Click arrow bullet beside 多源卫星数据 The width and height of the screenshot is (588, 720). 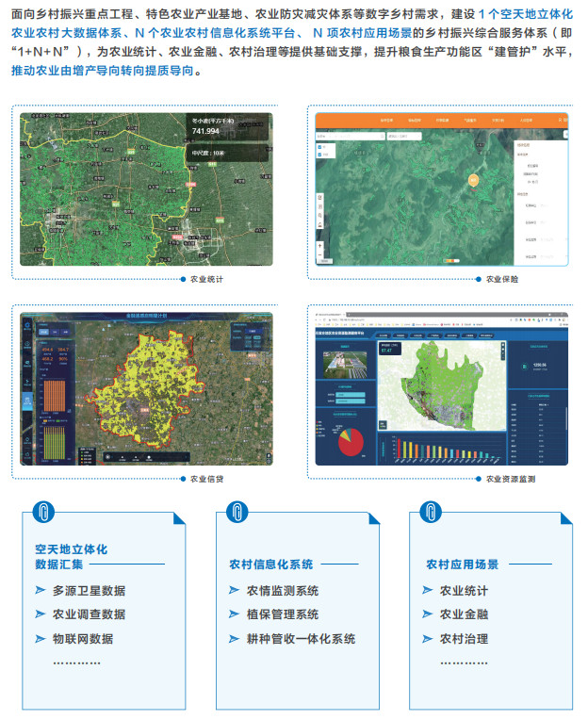[40, 591]
